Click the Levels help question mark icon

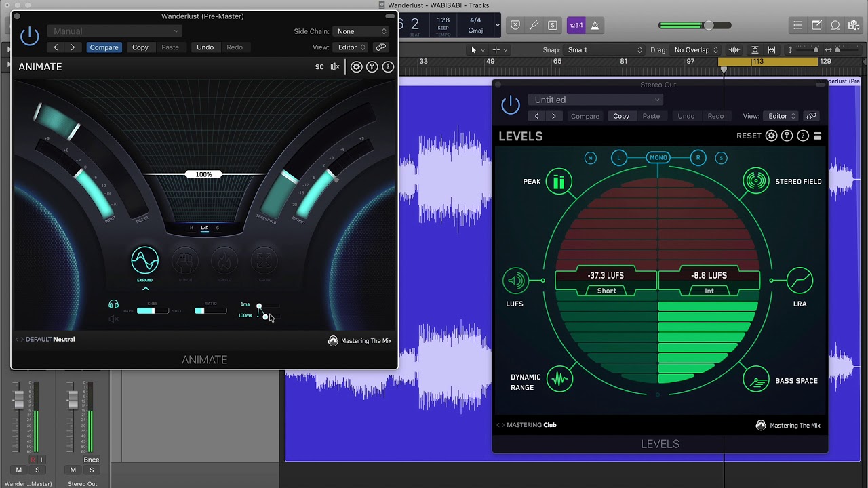pos(803,136)
